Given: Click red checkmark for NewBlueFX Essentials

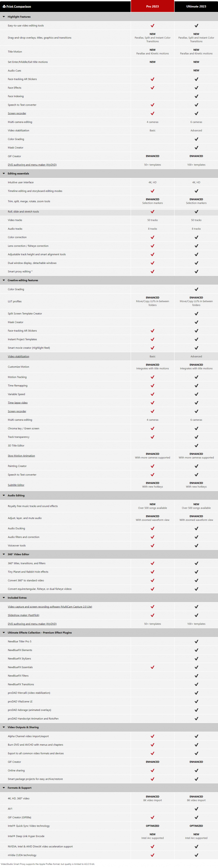Looking at the screenshot, I should (152, 667).
